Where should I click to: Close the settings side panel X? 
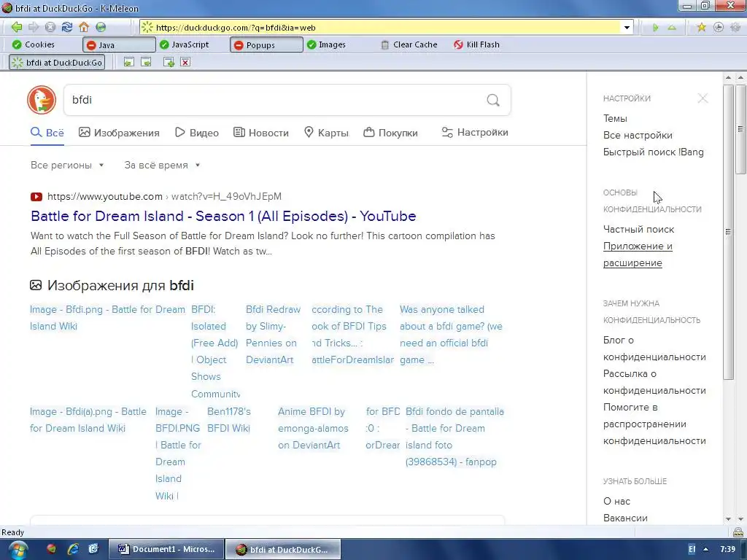click(x=703, y=98)
